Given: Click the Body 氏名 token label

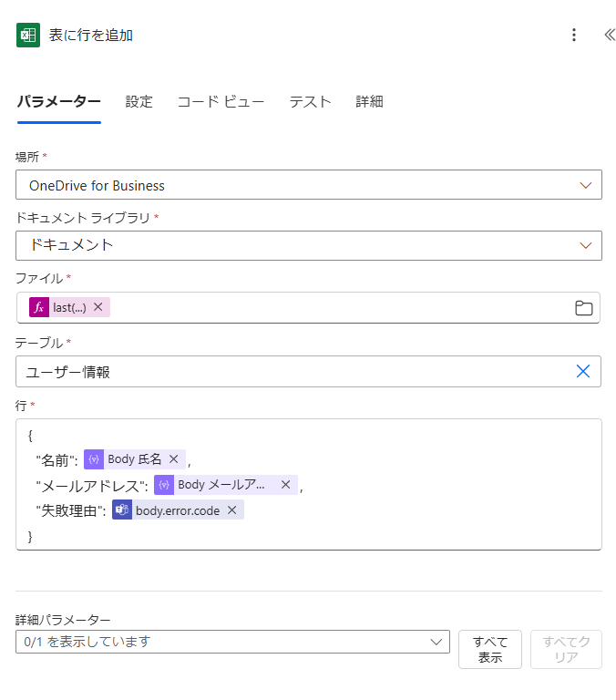Looking at the screenshot, I should 134,459.
